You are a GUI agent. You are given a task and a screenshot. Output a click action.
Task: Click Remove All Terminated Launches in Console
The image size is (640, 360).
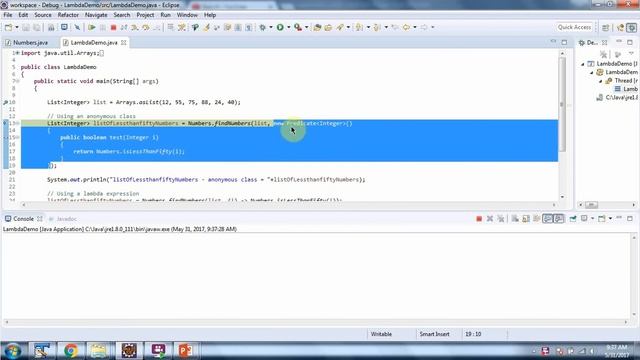[x=500, y=219]
